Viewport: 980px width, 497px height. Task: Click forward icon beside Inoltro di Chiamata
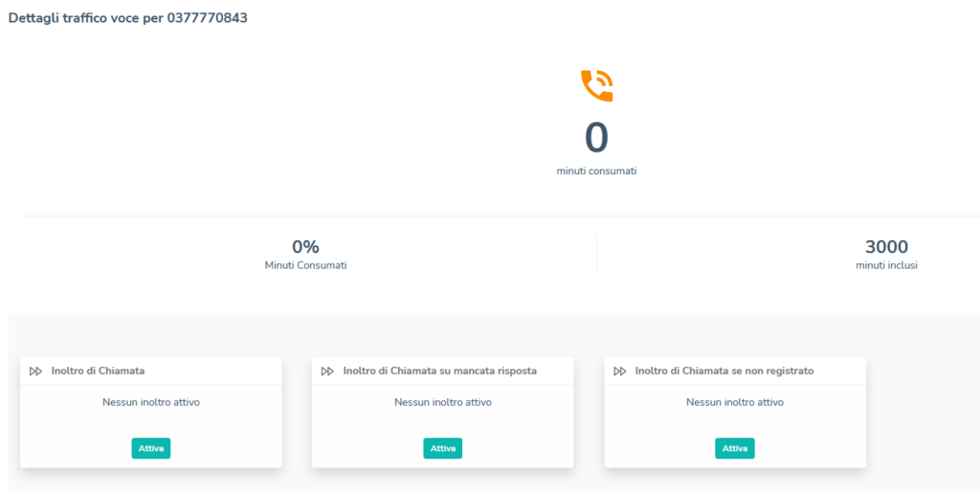(35, 372)
